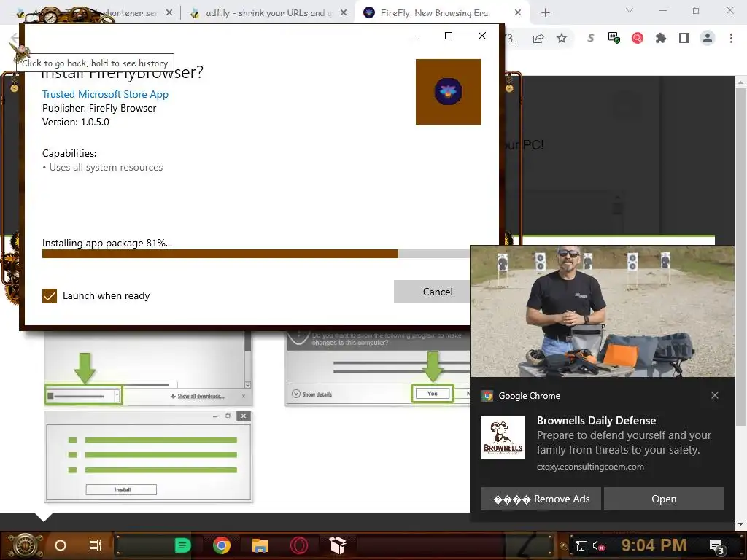Click the Brownells Daily Defense title
Viewport: 747px width, 560px height.
(x=596, y=421)
